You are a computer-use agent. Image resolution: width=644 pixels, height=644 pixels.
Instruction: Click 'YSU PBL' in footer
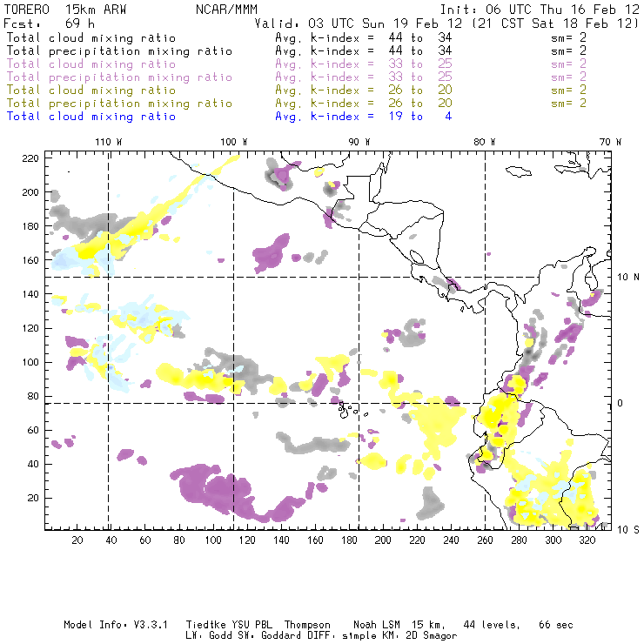coord(252,625)
